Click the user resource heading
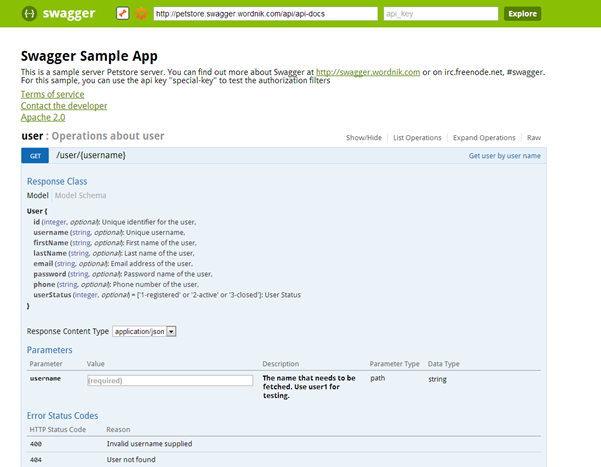Image resolution: width=601 pixels, height=467 pixels. click(32, 136)
